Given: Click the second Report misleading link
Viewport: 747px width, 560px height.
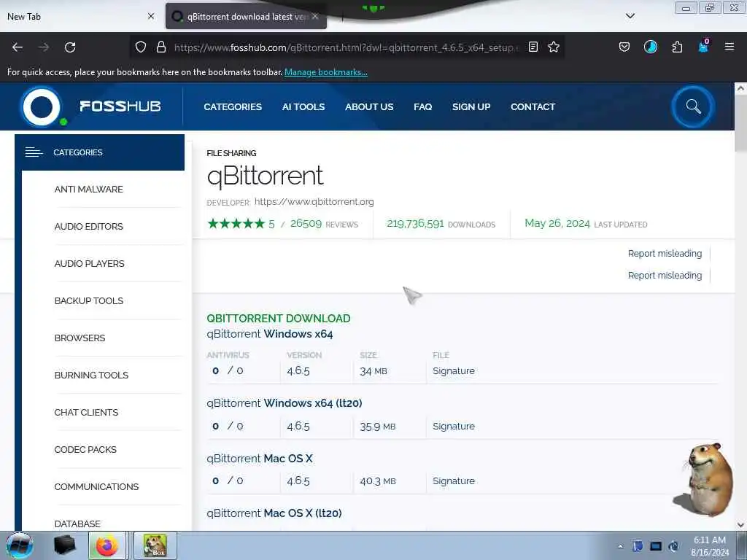Looking at the screenshot, I should [x=665, y=276].
